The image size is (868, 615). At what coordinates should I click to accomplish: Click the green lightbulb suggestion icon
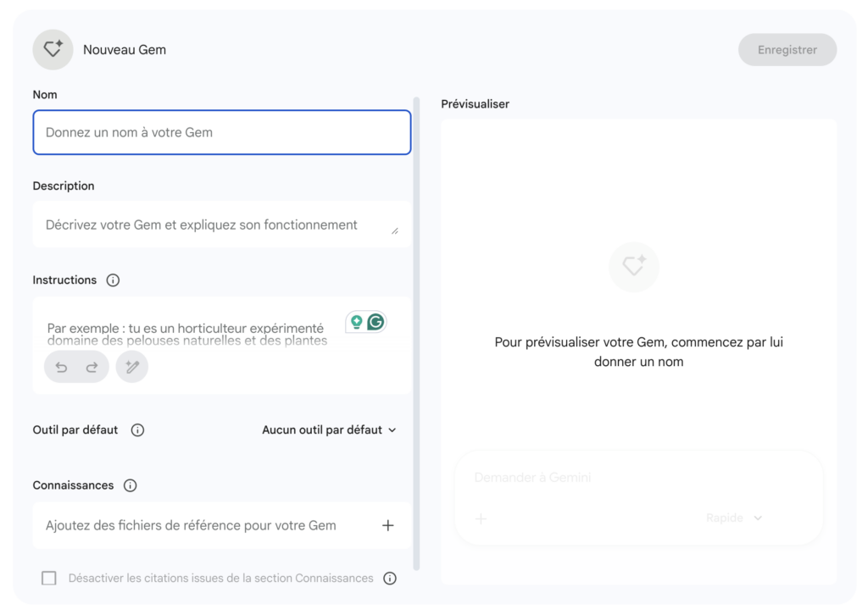pyautogui.click(x=356, y=322)
